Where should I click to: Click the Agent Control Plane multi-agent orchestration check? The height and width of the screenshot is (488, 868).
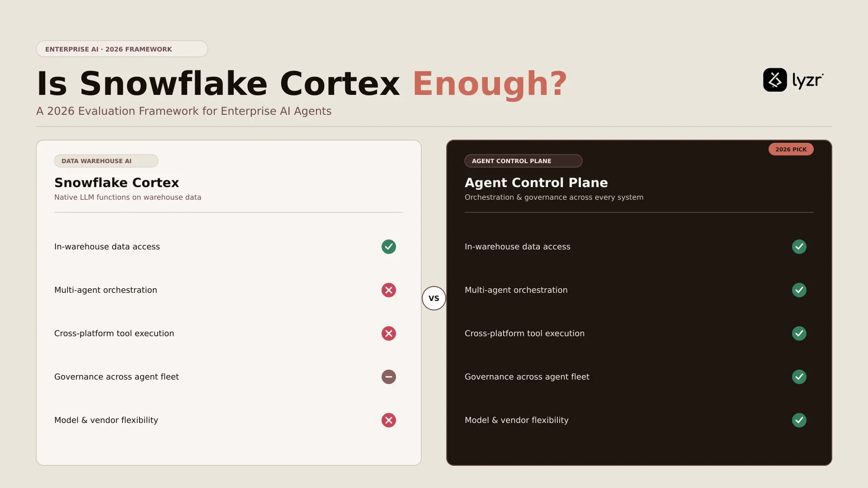click(x=799, y=290)
